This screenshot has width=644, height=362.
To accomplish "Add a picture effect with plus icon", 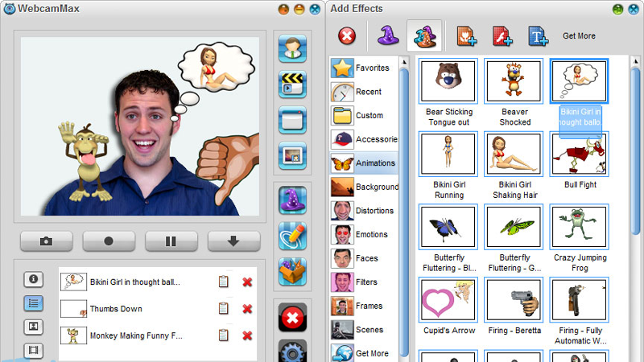I will [467, 35].
